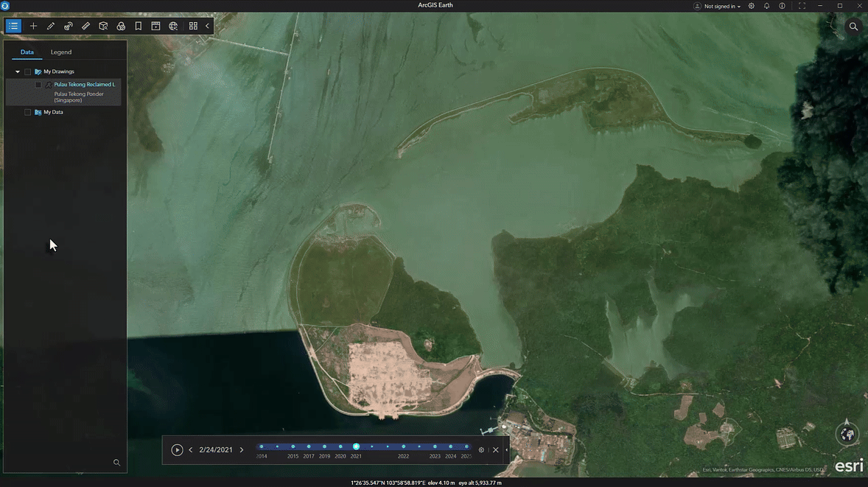Click the My Drawings folder label
This screenshot has height=487, width=868.
[x=59, y=71]
